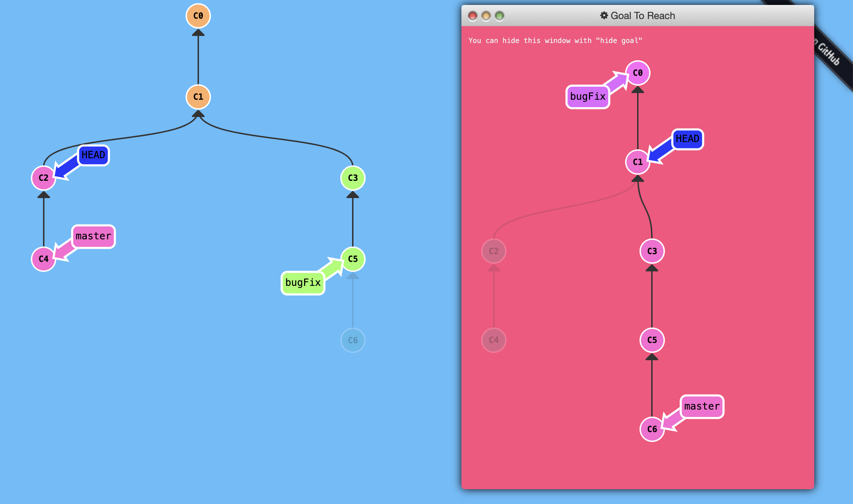Click the C0 commit node in main tree
The height and width of the screenshot is (504, 853).
(198, 16)
